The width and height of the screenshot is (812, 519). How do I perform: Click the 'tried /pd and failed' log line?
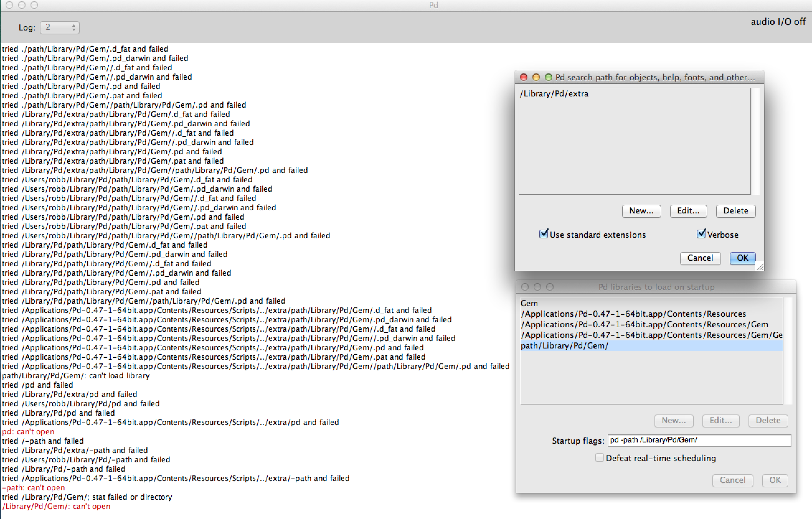(37, 385)
